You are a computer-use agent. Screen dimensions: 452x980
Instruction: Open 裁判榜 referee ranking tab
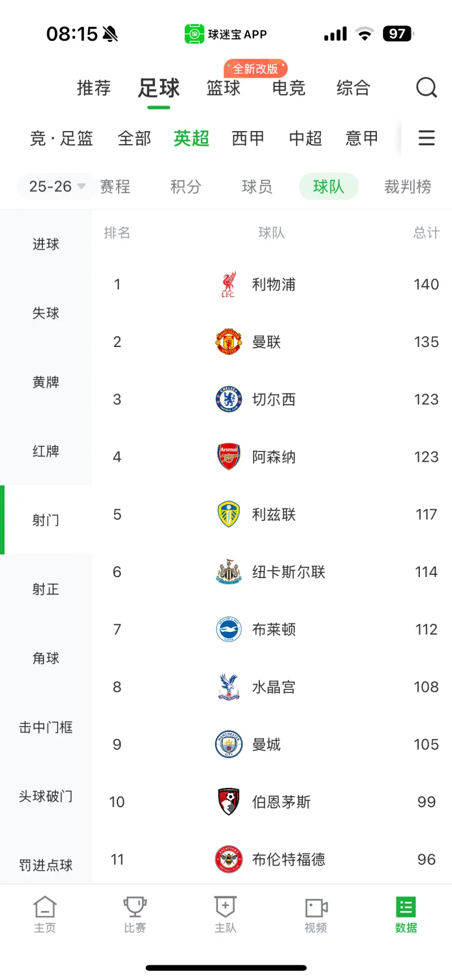pos(407,187)
